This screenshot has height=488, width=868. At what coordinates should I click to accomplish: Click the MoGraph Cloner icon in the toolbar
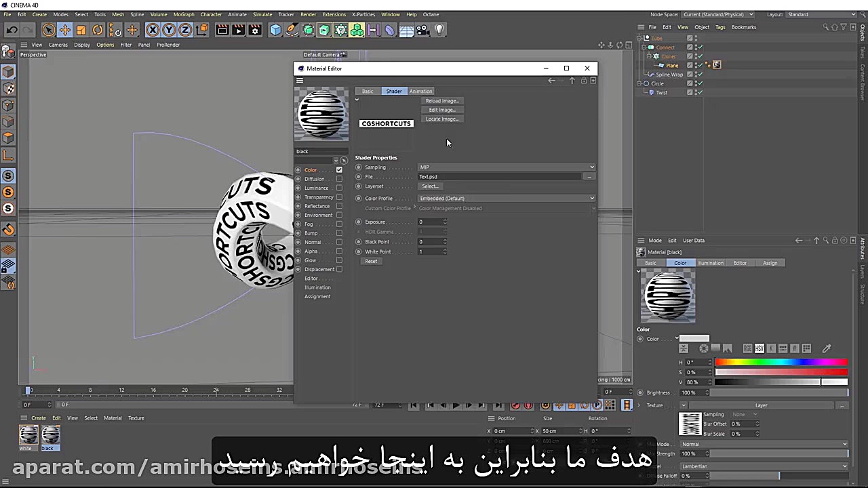pyautogui.click(x=355, y=29)
